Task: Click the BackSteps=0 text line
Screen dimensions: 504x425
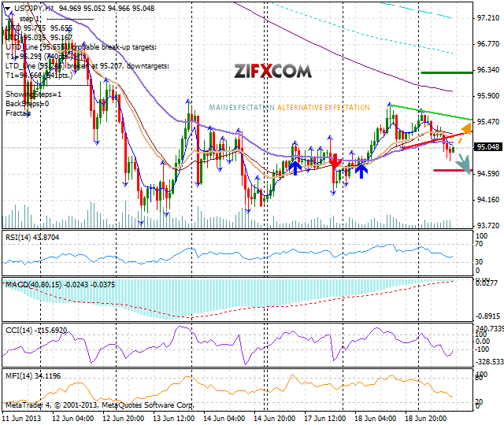Action: pyautogui.click(x=28, y=104)
